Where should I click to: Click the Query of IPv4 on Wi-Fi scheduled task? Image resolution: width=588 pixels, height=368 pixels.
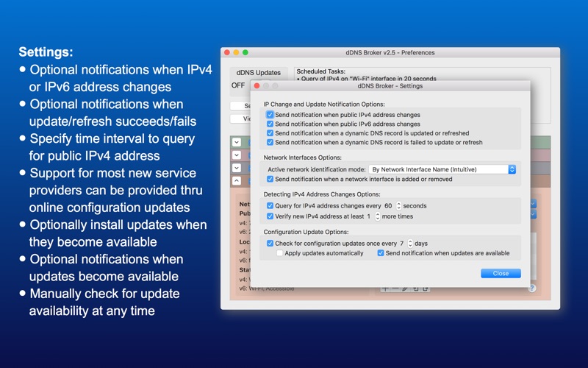tap(366, 79)
